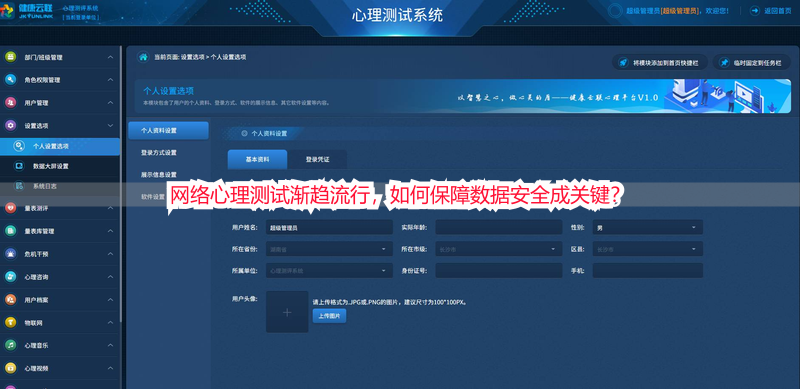Open the 区县 dropdown
This screenshot has width=800, height=389.
point(647,249)
